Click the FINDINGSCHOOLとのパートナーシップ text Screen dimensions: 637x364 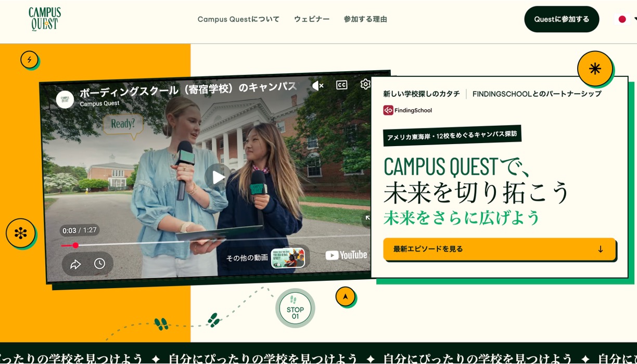(x=537, y=94)
